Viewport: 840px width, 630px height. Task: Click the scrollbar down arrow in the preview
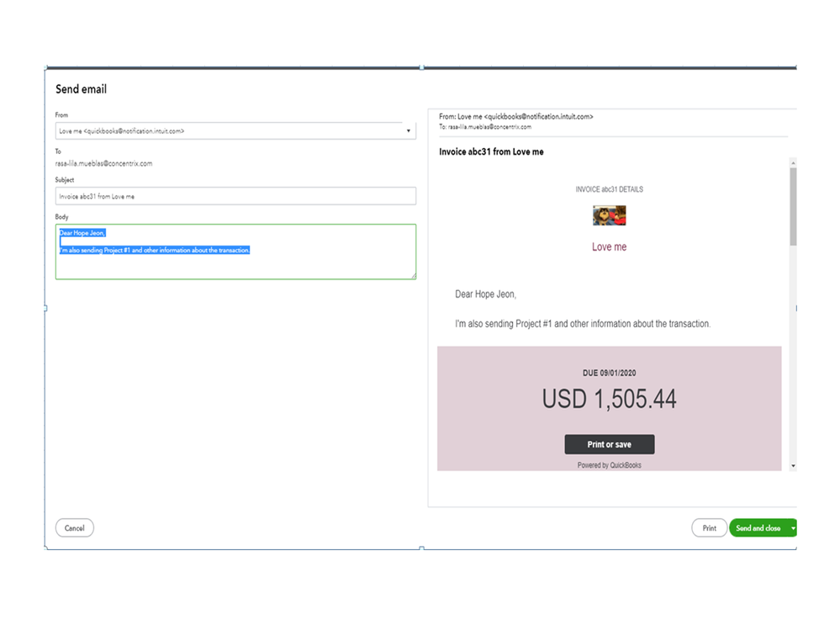pos(791,464)
